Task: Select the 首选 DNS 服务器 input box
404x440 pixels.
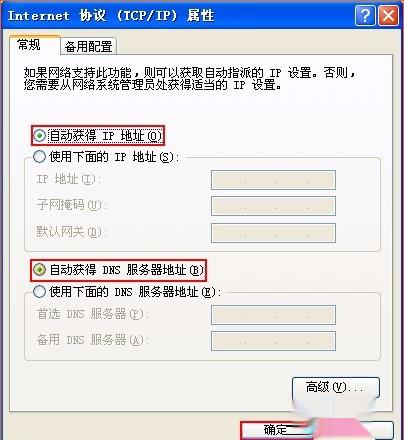Action: 273,315
